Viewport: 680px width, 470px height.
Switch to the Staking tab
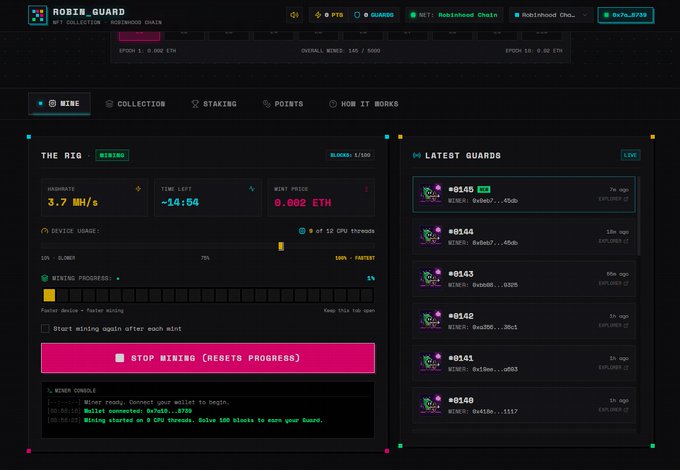[x=214, y=104]
